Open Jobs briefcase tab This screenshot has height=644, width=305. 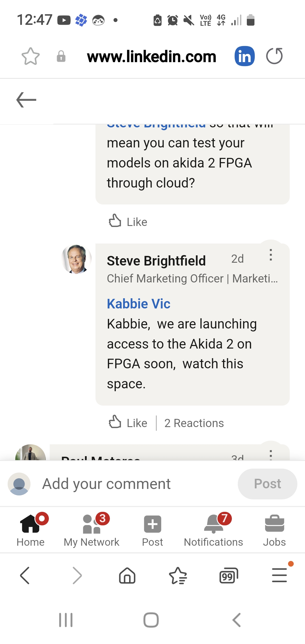[x=274, y=530]
